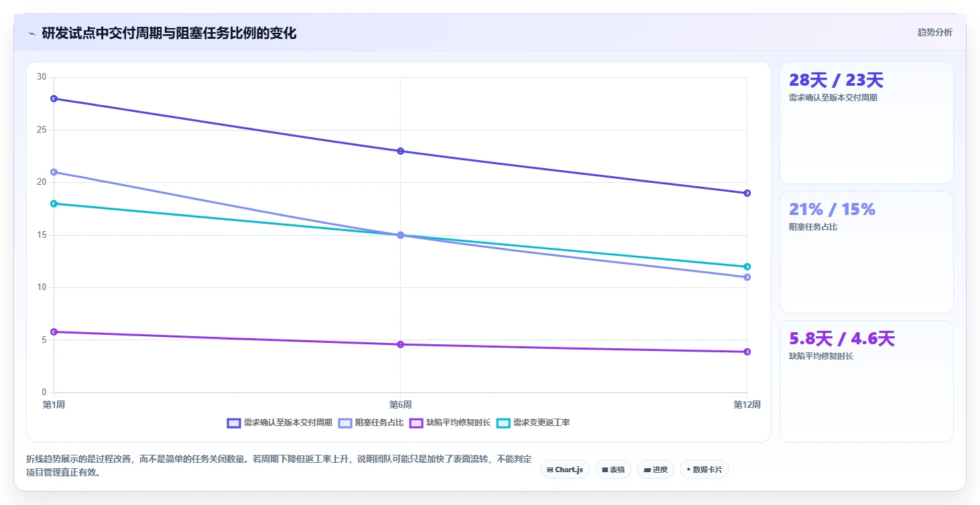Click the purple defect repair point at 4.6 in week 6
The image size is (980, 505).
pyautogui.click(x=400, y=344)
